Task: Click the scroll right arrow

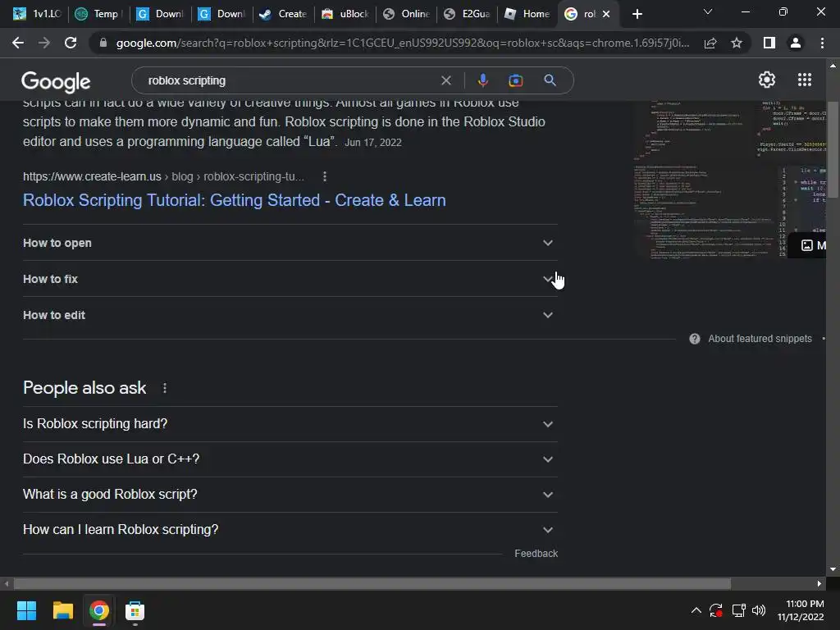Action: point(819,583)
